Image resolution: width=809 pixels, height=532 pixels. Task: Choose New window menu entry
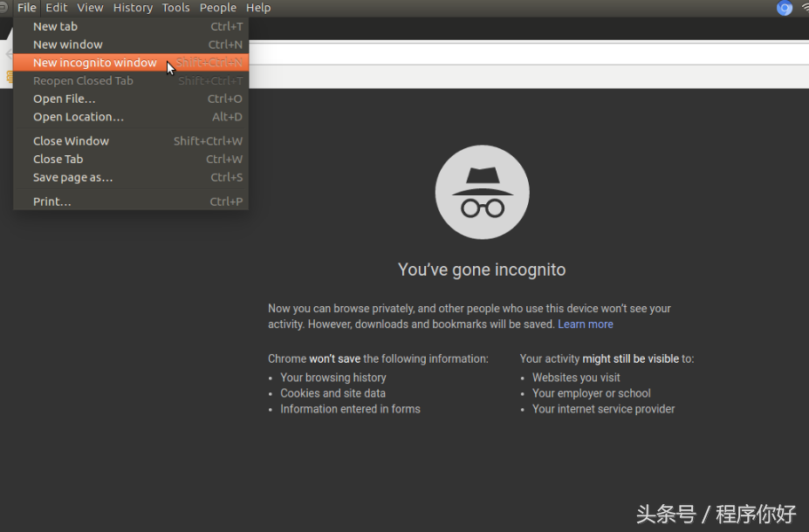pyautogui.click(x=67, y=44)
